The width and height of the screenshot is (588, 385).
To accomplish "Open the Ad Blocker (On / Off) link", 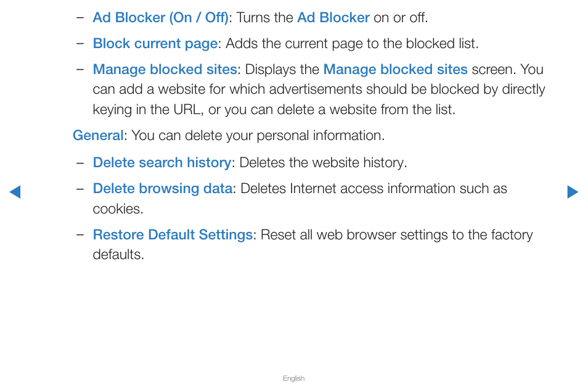I will tap(160, 18).
